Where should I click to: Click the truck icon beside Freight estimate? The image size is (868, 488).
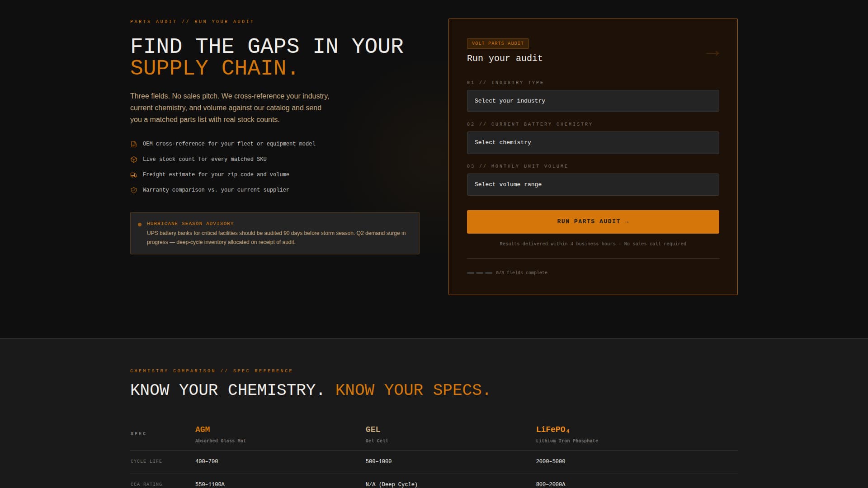pyautogui.click(x=134, y=175)
